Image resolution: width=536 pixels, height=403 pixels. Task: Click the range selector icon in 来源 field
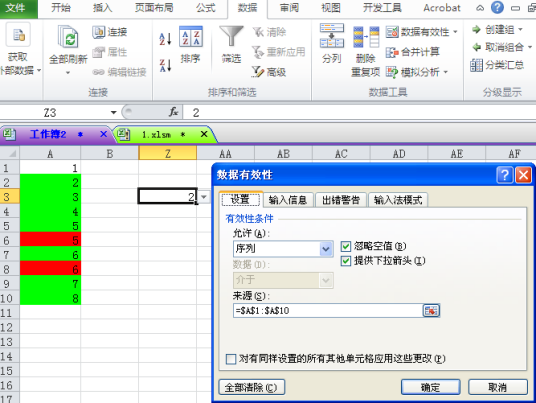(431, 311)
